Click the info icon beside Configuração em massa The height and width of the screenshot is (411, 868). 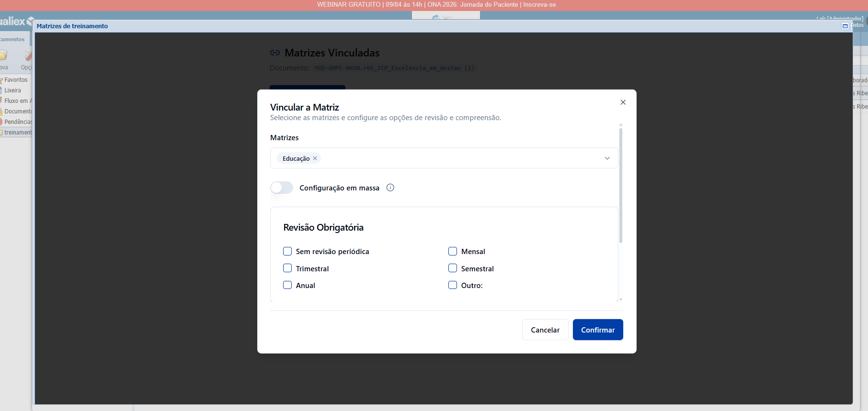click(390, 188)
